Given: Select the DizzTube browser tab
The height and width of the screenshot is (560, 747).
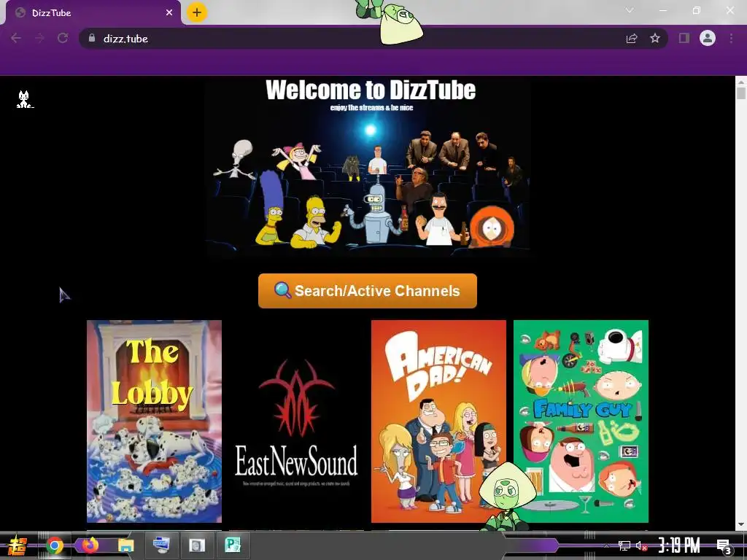Looking at the screenshot, I should (93, 13).
